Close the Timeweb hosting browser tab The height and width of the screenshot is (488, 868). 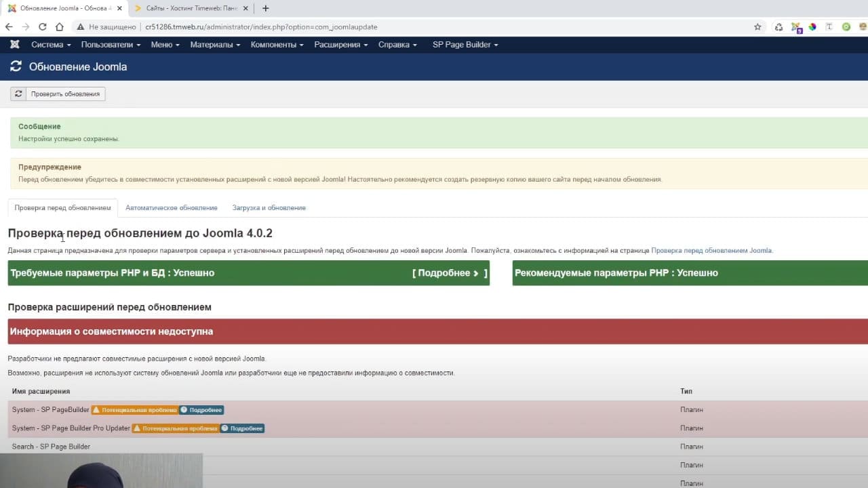(245, 8)
